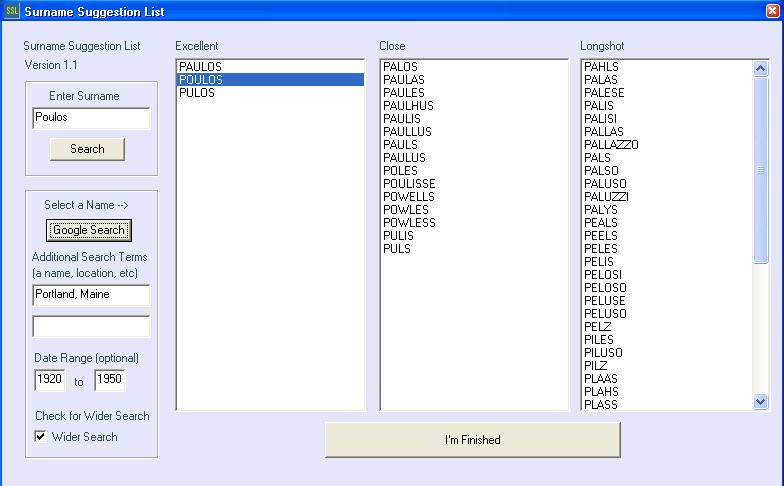This screenshot has height=486, width=784.
Task: Click the Google Search button
Action: click(89, 230)
